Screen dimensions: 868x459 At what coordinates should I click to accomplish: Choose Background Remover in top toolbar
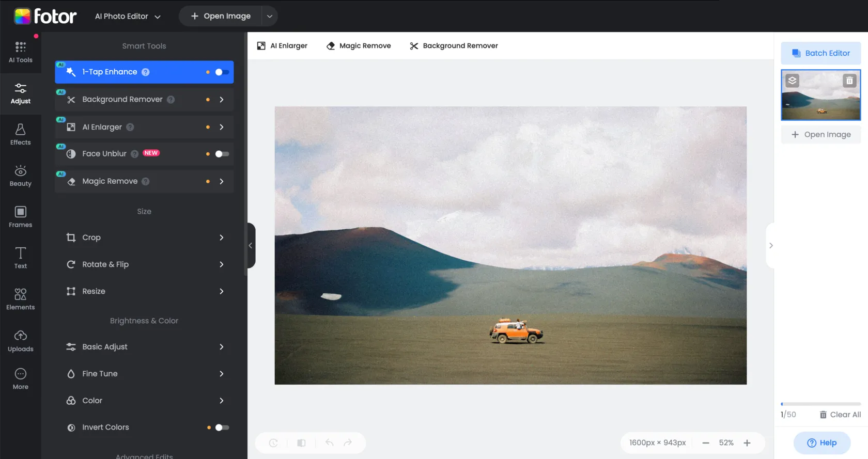(x=454, y=46)
